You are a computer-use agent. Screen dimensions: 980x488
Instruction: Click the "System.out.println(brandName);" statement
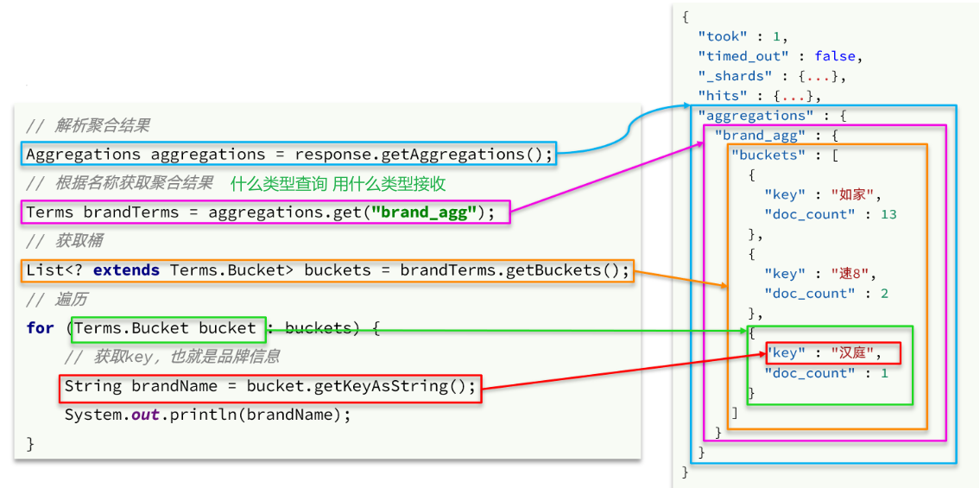tap(208, 415)
